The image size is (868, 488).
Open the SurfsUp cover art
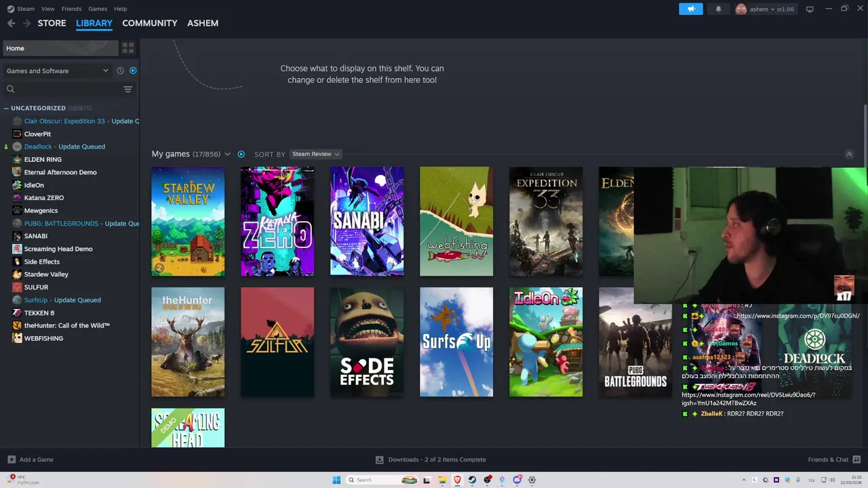456,342
